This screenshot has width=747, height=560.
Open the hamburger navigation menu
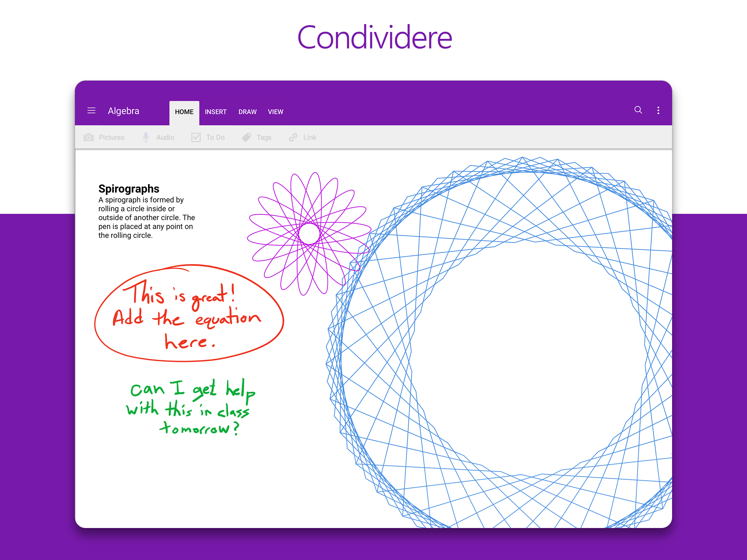91,111
